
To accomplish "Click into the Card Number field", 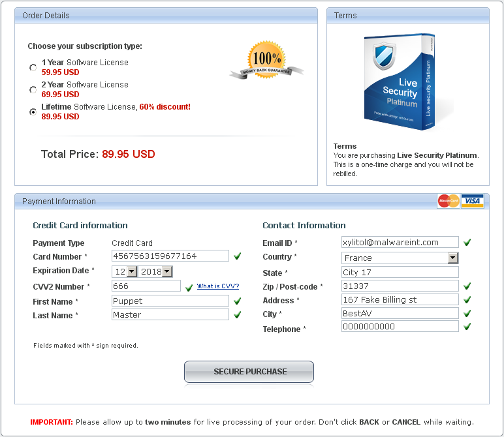I will tap(170, 256).
